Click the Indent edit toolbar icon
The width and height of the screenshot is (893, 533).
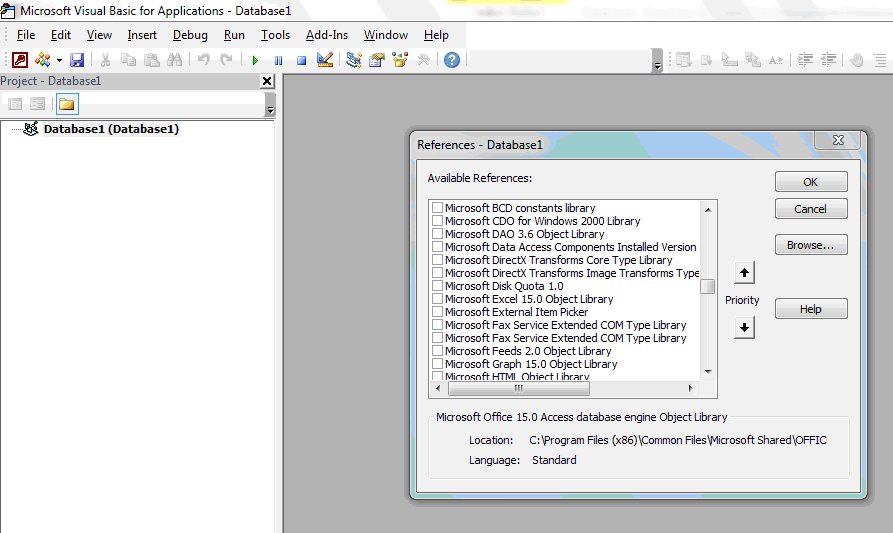[805, 59]
